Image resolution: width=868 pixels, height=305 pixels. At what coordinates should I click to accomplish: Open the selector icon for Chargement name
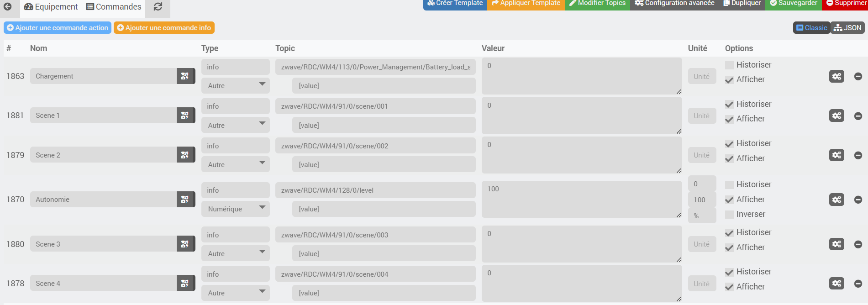click(x=185, y=76)
